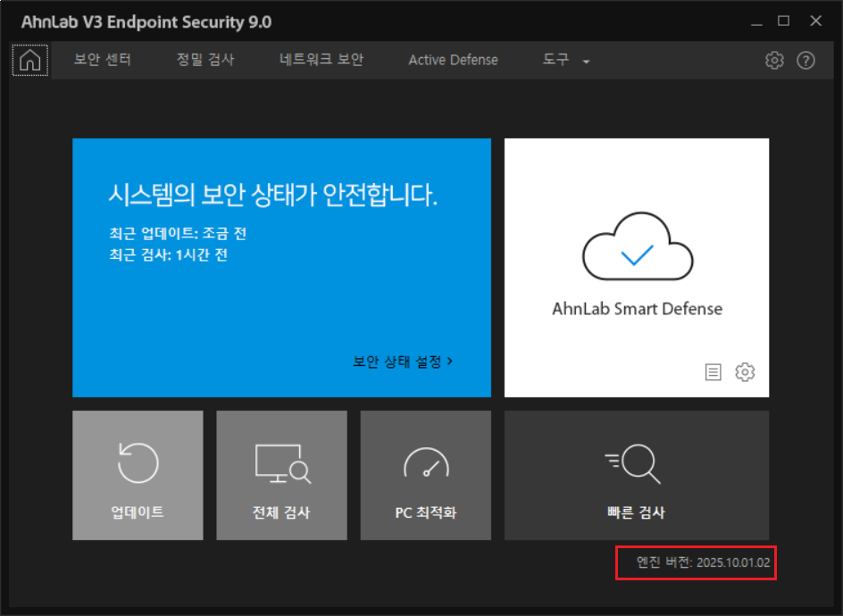Run an update using the 업데이트 icon
843x616 pixels.
[x=138, y=463]
